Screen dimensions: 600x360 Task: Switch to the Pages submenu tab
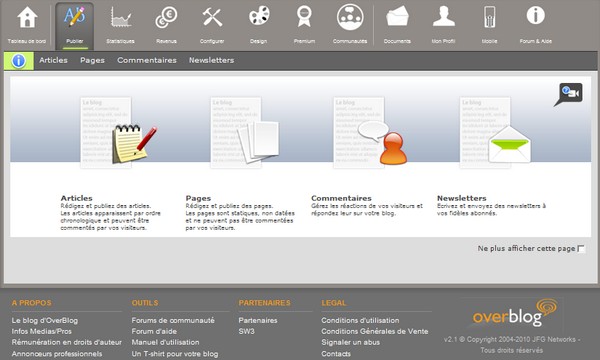pyautogui.click(x=92, y=60)
